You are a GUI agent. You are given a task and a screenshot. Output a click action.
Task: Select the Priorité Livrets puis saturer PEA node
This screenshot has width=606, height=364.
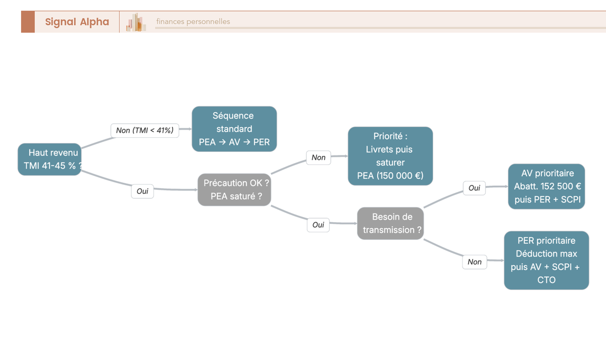(390, 156)
